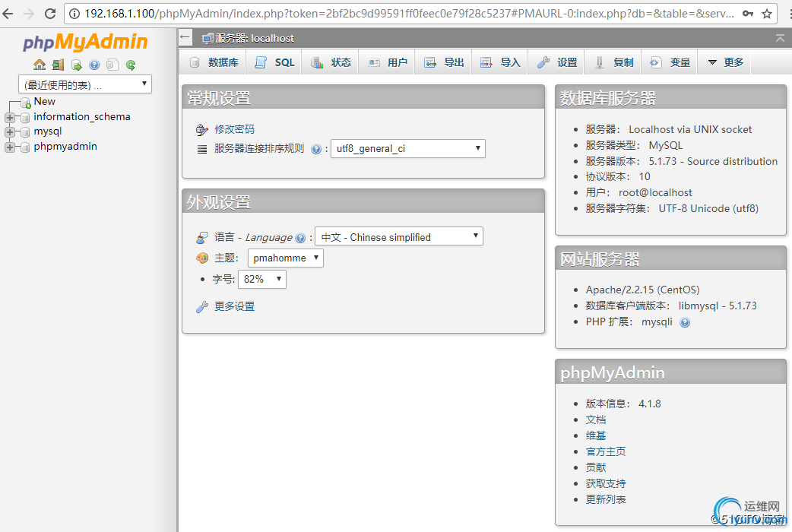Open the 维基 link

coord(596,435)
